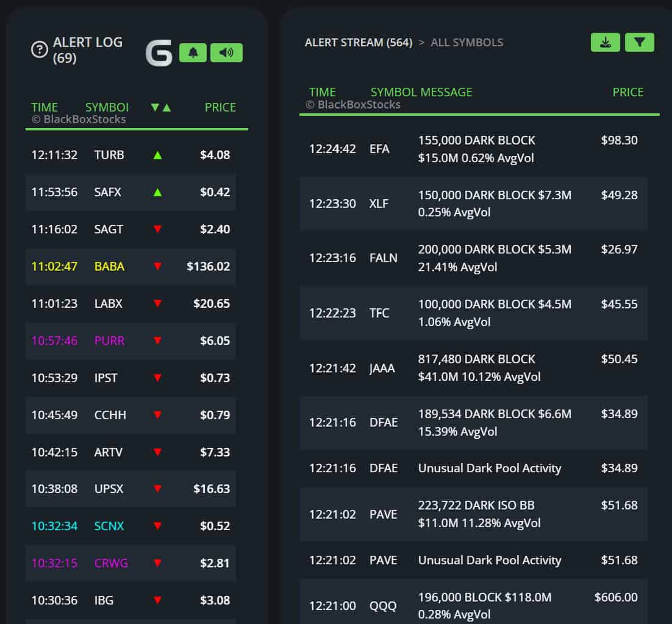Click the red down arrow on the IPST row

pyautogui.click(x=158, y=378)
